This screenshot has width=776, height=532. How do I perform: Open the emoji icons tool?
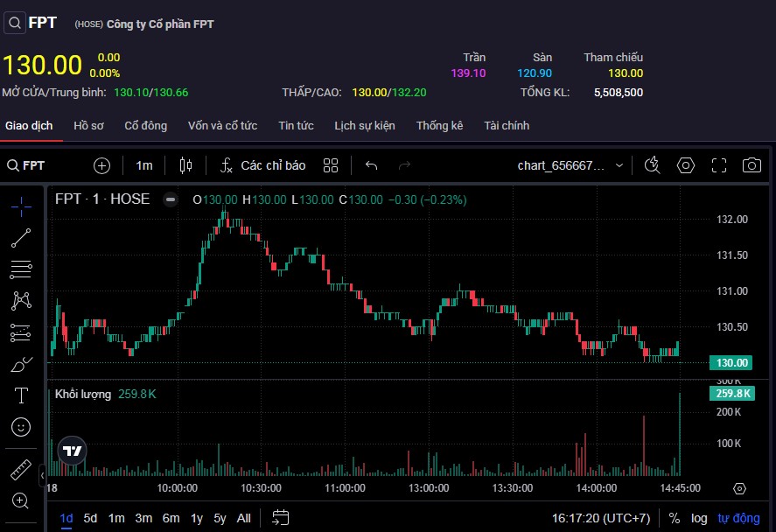[x=21, y=427]
